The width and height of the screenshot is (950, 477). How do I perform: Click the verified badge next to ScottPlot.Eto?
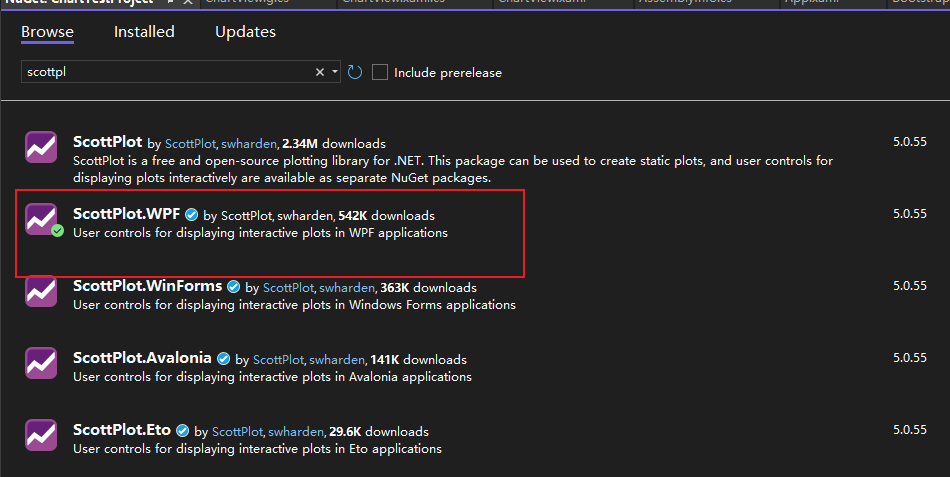(x=182, y=431)
